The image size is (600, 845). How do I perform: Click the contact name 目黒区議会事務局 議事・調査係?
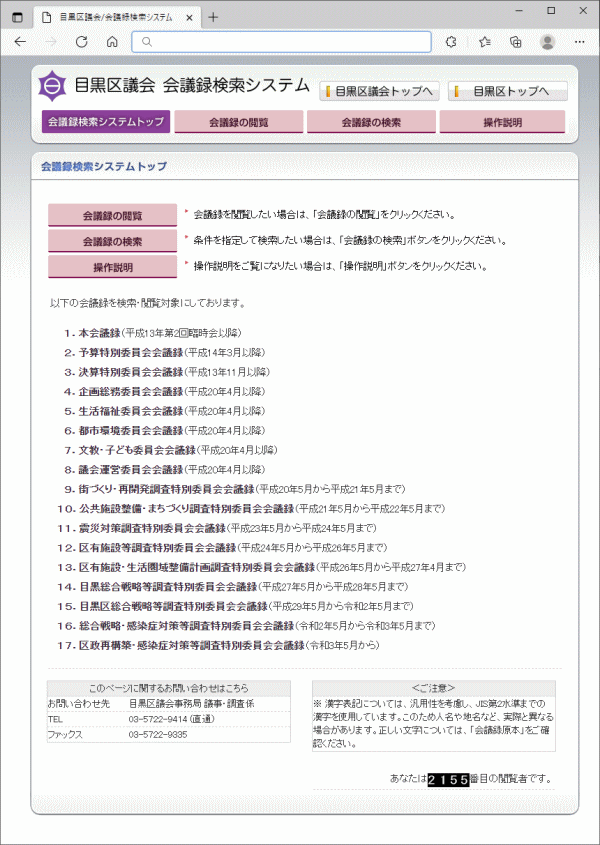(191, 703)
